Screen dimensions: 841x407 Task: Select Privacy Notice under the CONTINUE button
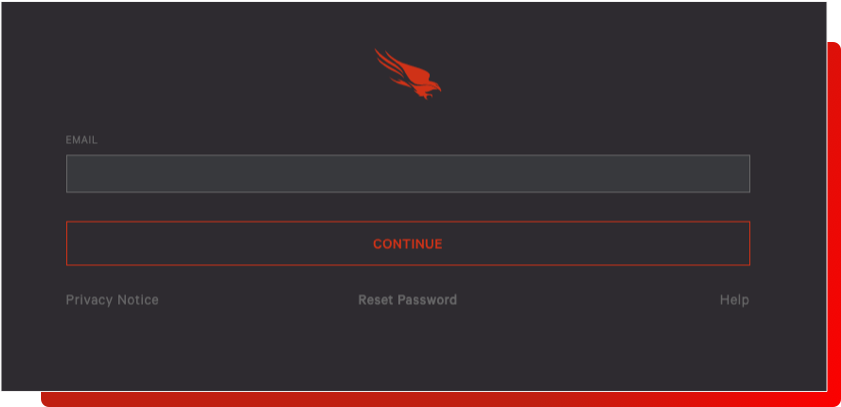tap(112, 300)
